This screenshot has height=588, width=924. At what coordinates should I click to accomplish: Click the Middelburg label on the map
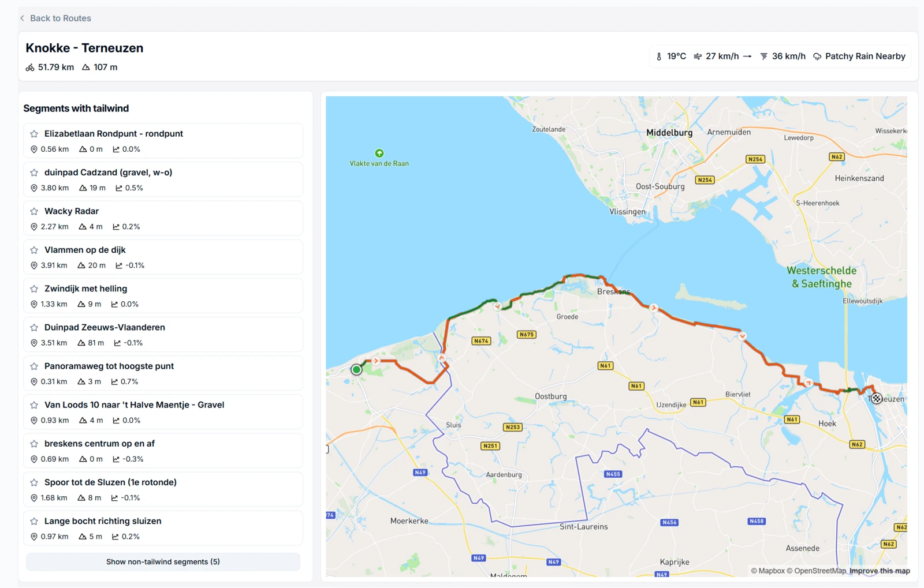point(669,133)
